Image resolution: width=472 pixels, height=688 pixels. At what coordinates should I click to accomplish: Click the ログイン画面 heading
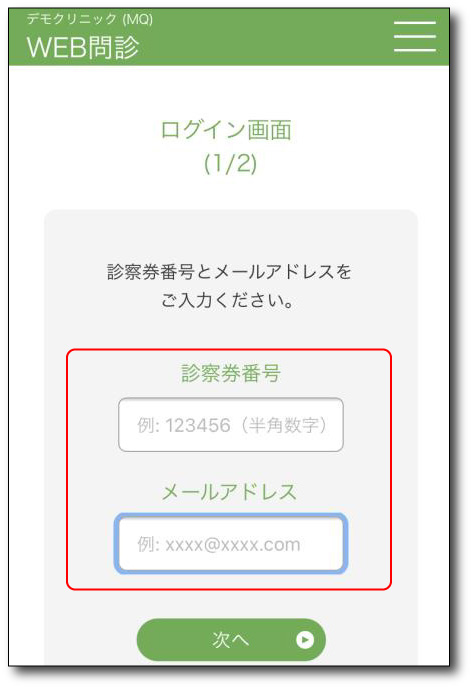[226, 130]
